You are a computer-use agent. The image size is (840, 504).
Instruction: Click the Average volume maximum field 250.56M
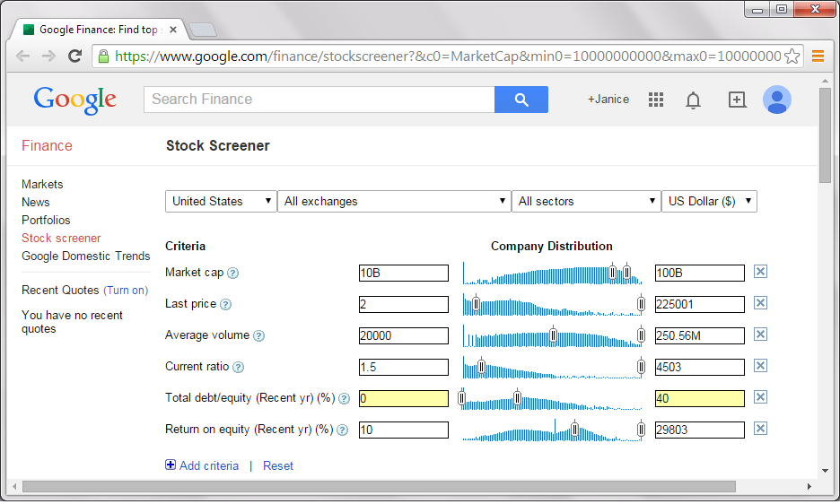700,335
